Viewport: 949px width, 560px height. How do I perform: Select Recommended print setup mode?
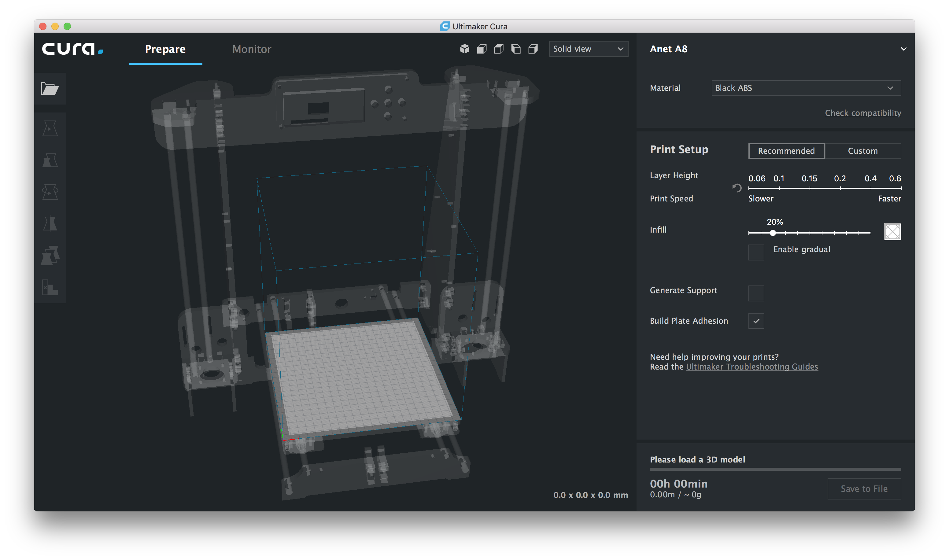click(786, 151)
